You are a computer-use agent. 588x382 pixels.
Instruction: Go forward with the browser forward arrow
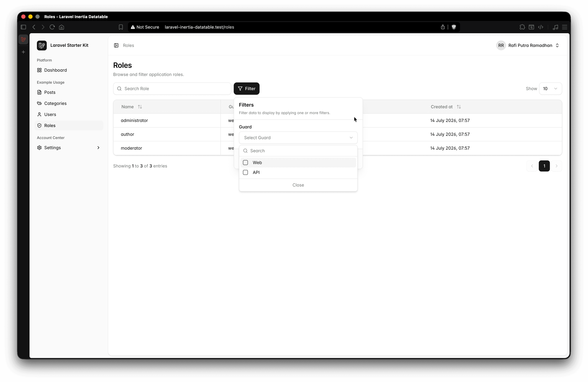click(43, 27)
